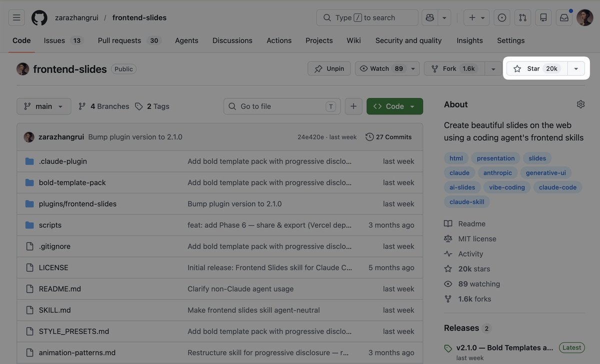600x364 pixels.
Task: Open commit hash 24e420e
Action: 310,137
